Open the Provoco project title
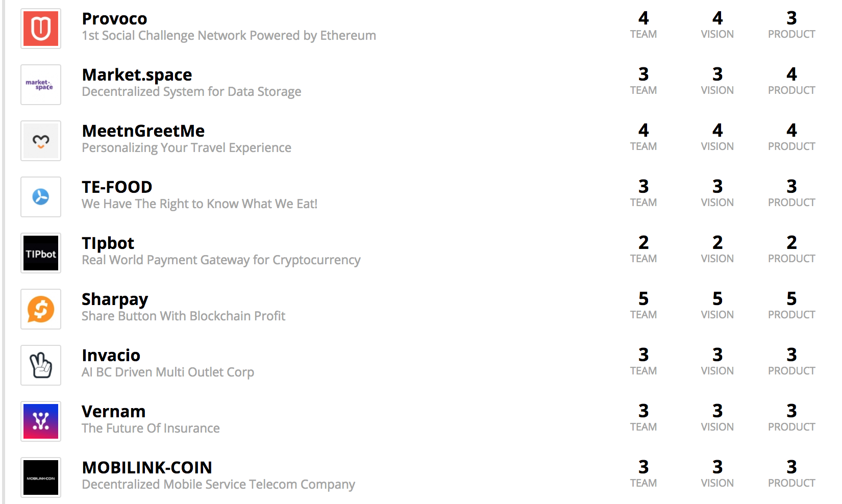This screenshot has width=842, height=504. (114, 19)
